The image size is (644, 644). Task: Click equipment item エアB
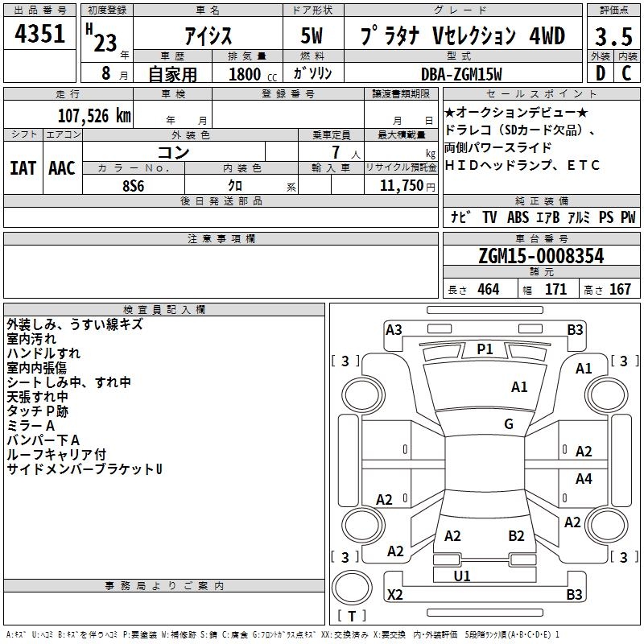click(x=547, y=217)
